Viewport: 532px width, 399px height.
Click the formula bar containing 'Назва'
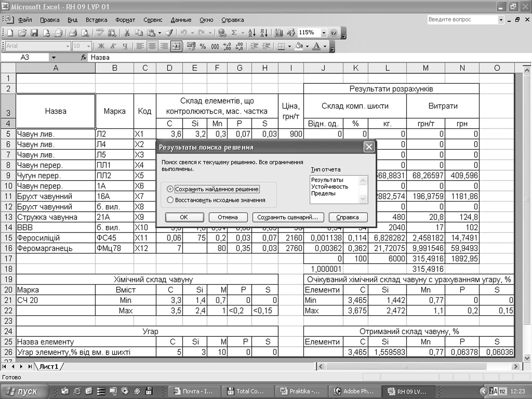[309, 58]
